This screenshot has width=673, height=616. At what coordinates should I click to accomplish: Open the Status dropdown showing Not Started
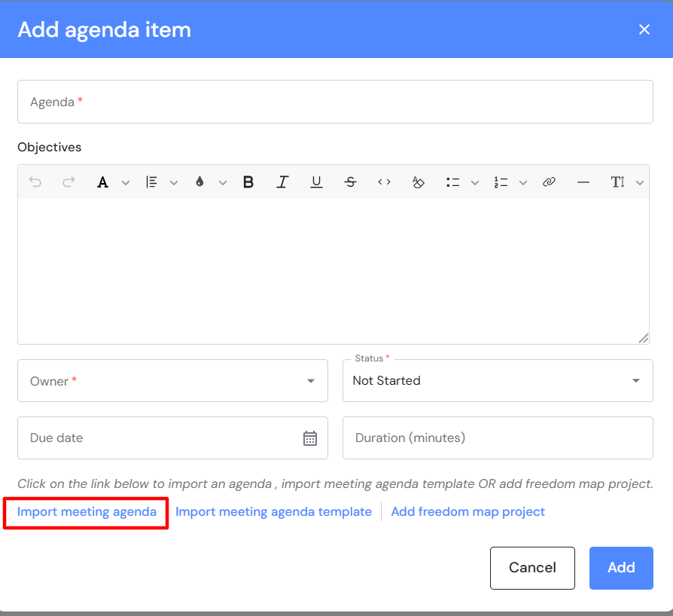pyautogui.click(x=636, y=381)
